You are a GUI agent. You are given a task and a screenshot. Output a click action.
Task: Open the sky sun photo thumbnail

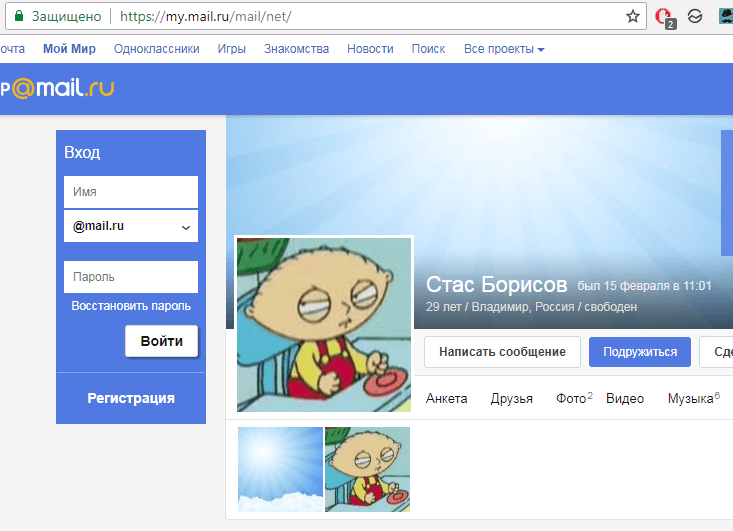pos(280,469)
